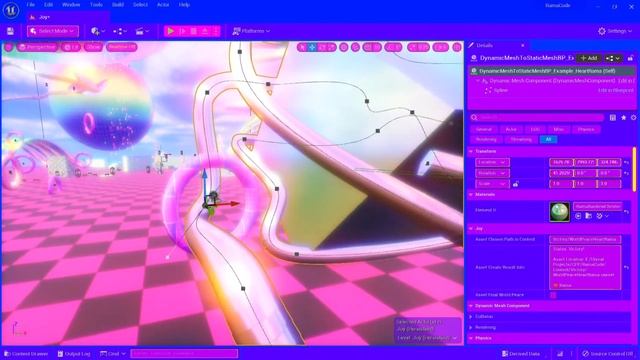640x360 pixels.
Task: Click use-selected-asset icon under material
Action: [578, 216]
